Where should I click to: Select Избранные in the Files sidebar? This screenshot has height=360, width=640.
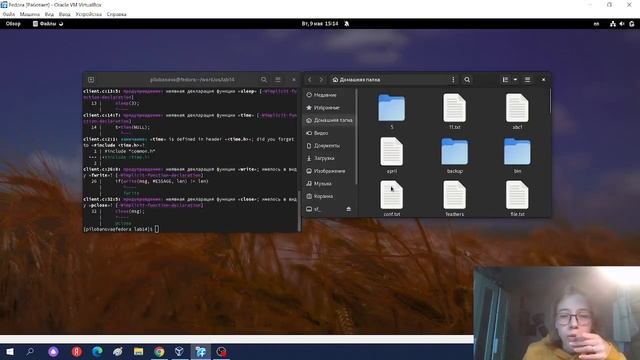click(x=329, y=108)
